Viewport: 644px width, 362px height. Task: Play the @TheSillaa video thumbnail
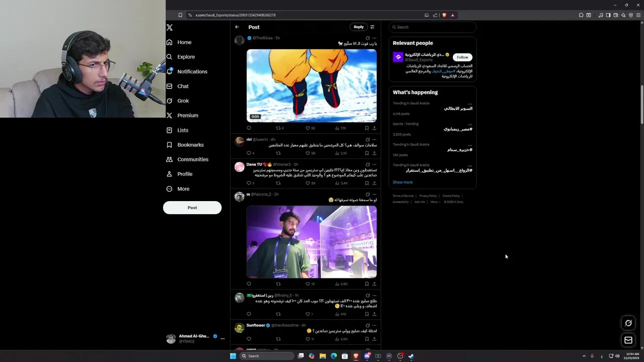click(x=311, y=85)
